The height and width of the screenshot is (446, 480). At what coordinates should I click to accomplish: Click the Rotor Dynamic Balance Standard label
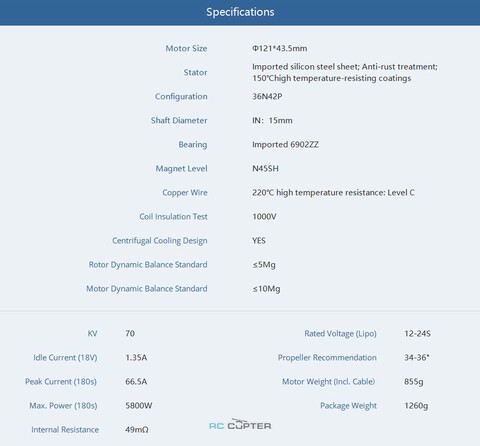[148, 265]
